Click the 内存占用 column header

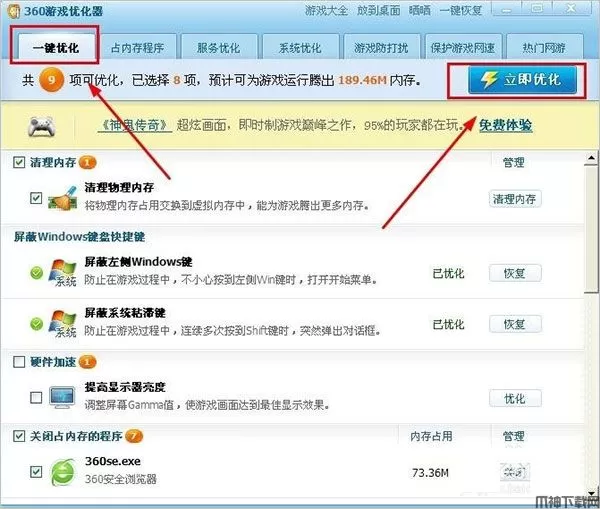(431, 436)
